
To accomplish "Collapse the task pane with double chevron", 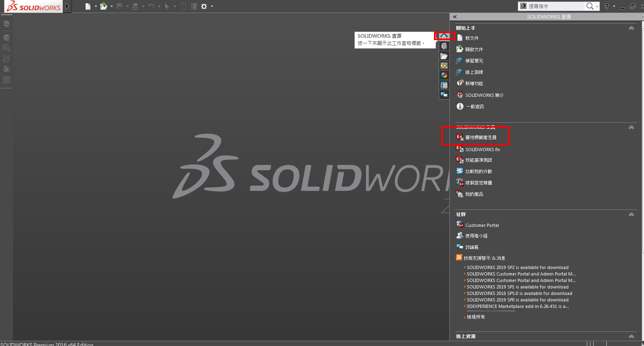I will coord(455,17).
